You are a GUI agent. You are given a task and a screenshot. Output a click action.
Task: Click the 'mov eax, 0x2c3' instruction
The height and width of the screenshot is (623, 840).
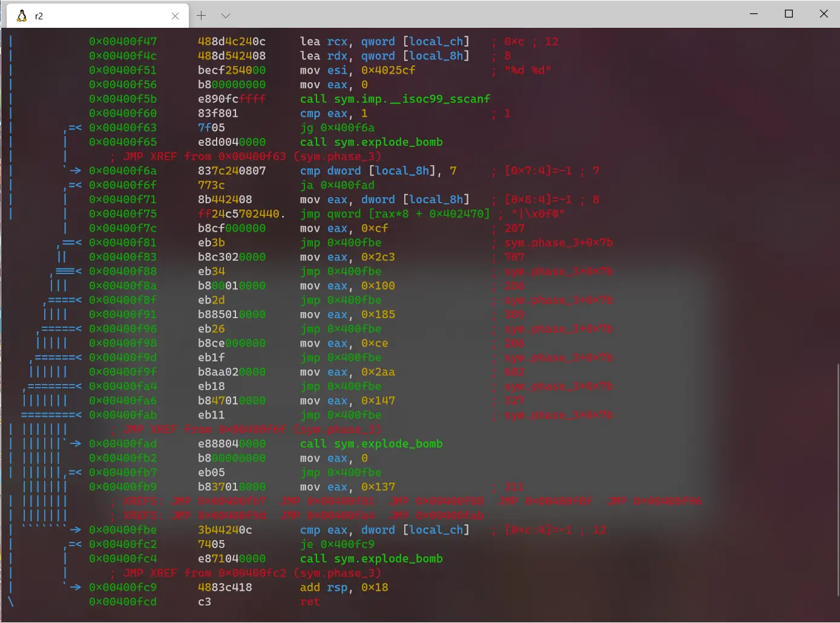(347, 257)
